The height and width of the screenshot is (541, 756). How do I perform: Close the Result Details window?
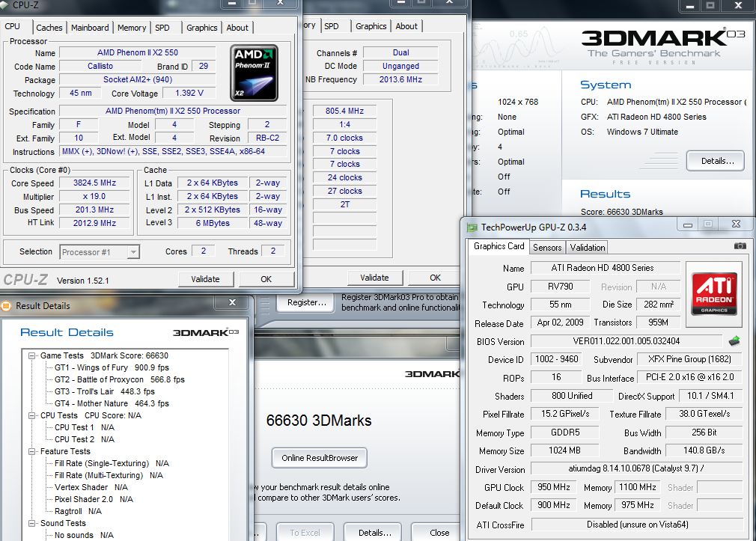click(x=232, y=303)
